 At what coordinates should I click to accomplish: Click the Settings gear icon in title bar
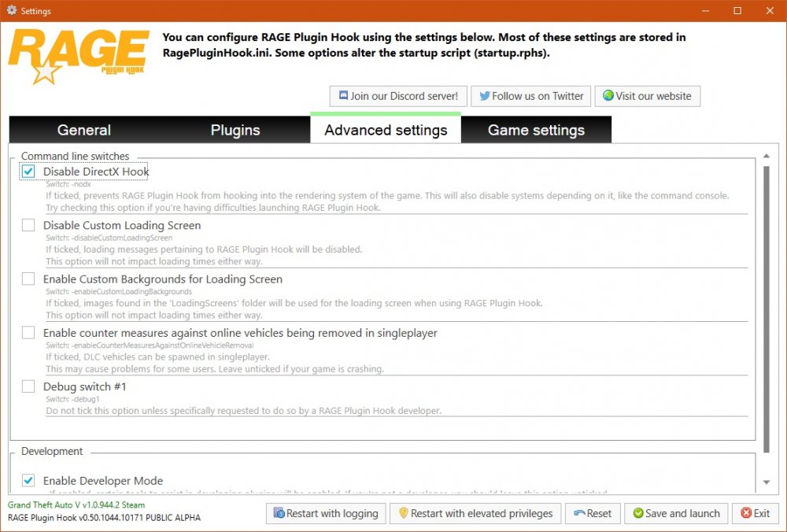(x=12, y=10)
